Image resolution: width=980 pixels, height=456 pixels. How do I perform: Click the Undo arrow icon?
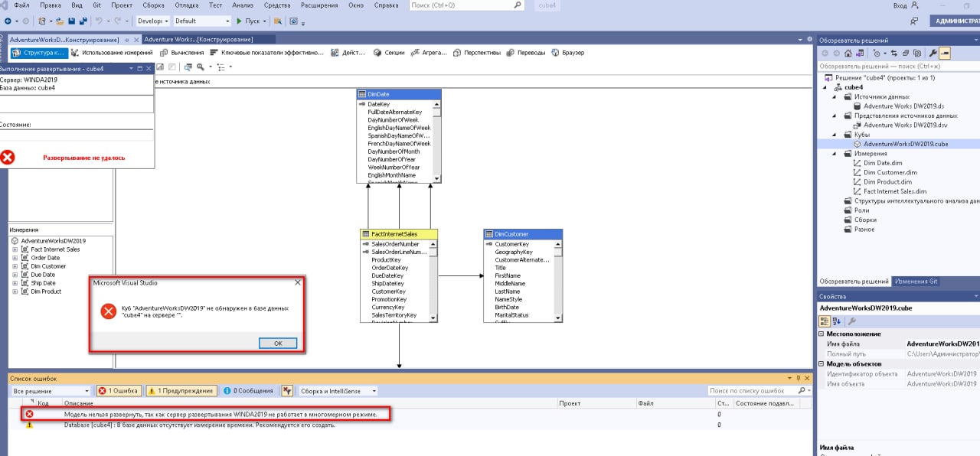pos(100,21)
